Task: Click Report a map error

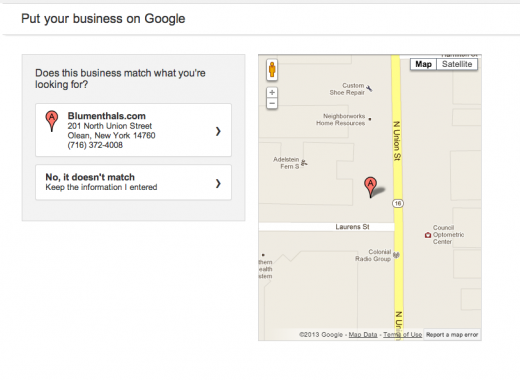Action: click(452, 334)
